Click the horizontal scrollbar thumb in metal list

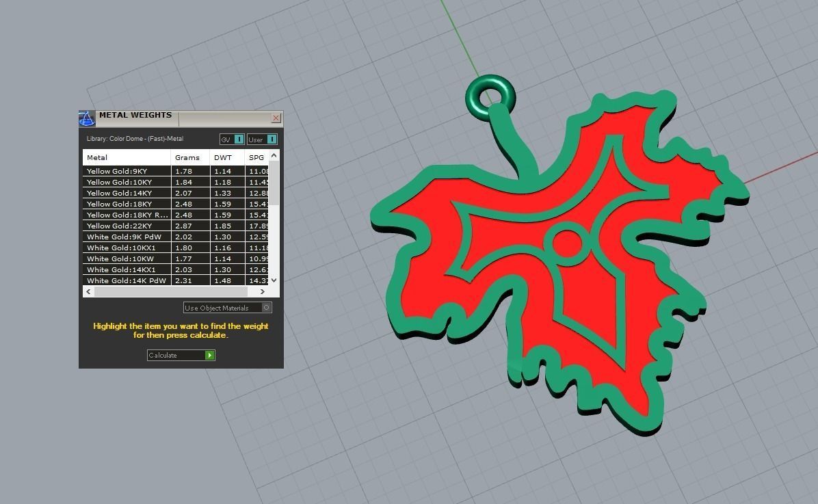coord(170,291)
